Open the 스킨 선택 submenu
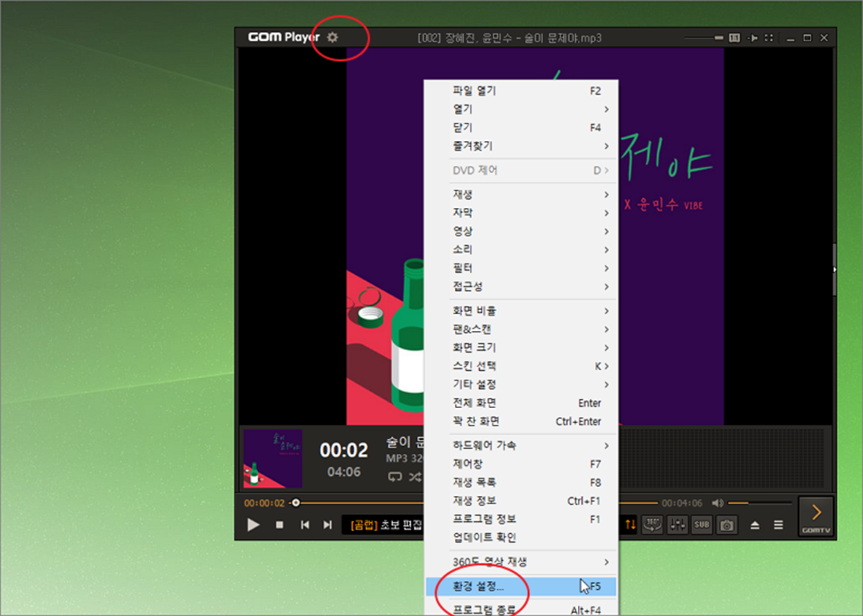 point(521,366)
